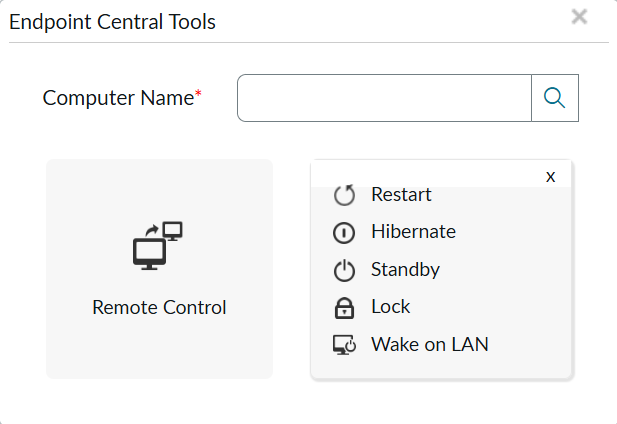The image size is (617, 424).
Task: Click the search magnifier icon
Action: pyautogui.click(x=554, y=98)
